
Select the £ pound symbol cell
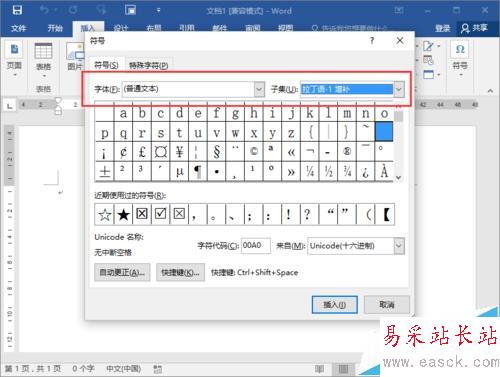click(142, 152)
